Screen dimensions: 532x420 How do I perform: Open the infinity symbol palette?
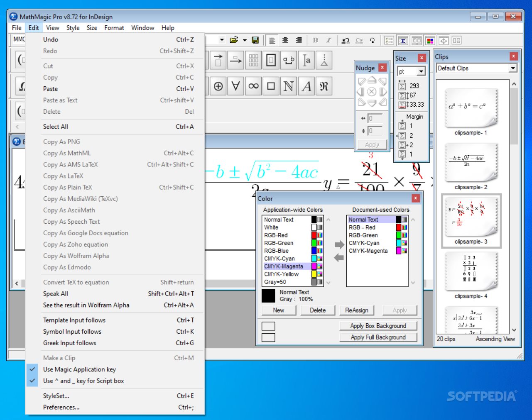click(253, 86)
